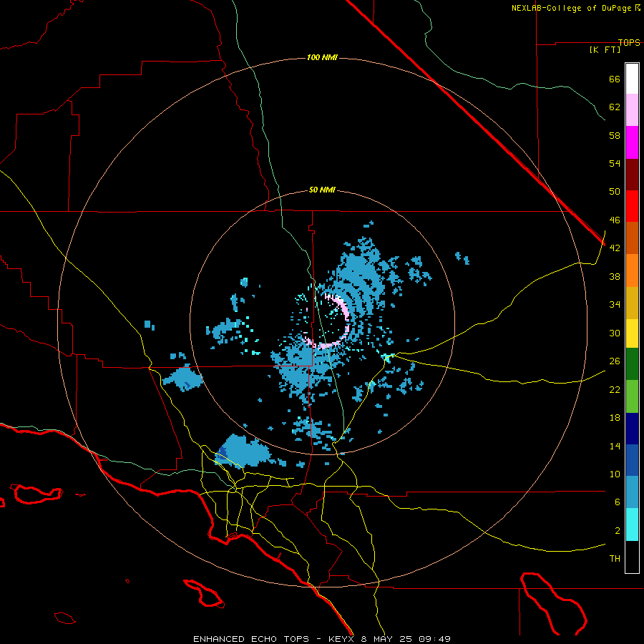Click the 50 NMI range ring label
644x644 pixels.
(x=322, y=190)
